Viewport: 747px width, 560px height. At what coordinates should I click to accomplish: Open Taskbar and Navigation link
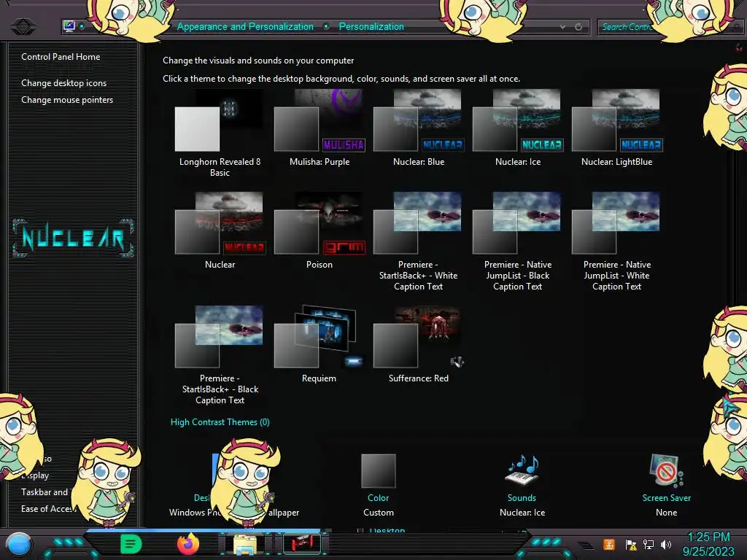coord(44,492)
